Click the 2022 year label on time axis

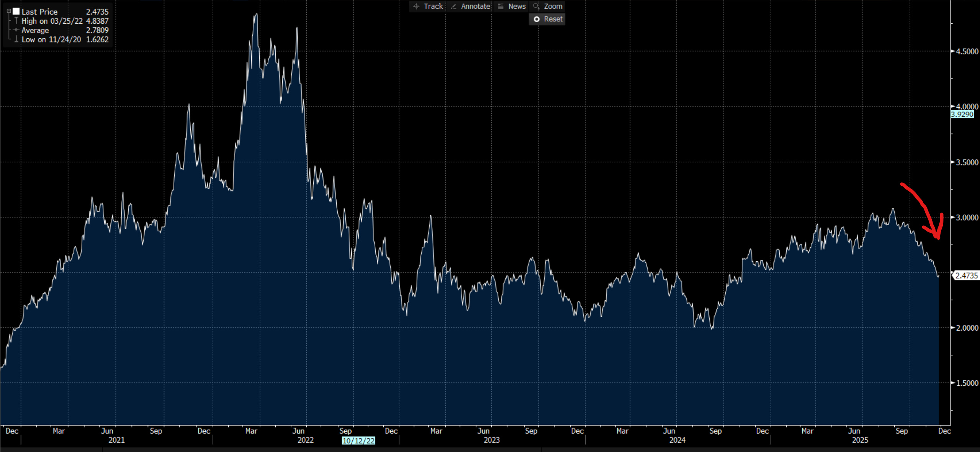point(305,440)
